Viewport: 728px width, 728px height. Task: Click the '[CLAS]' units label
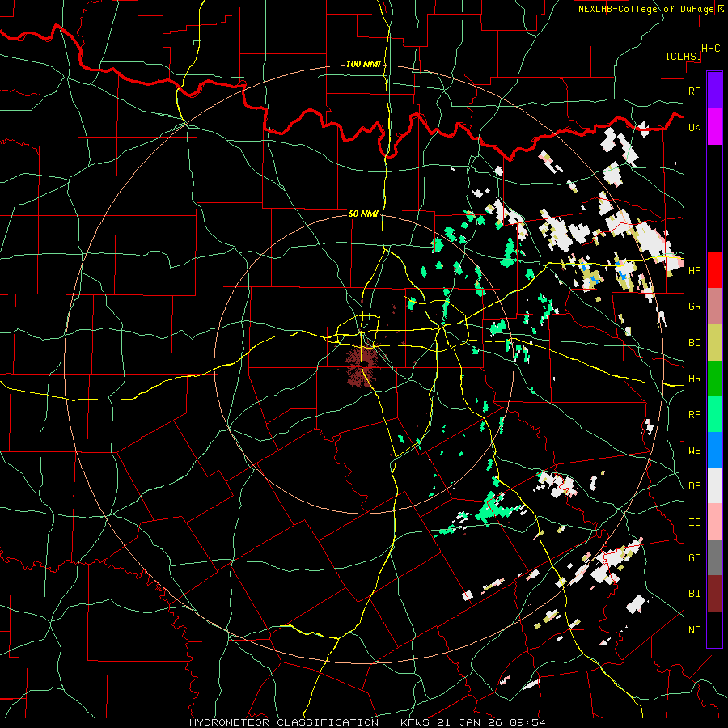pos(684,56)
